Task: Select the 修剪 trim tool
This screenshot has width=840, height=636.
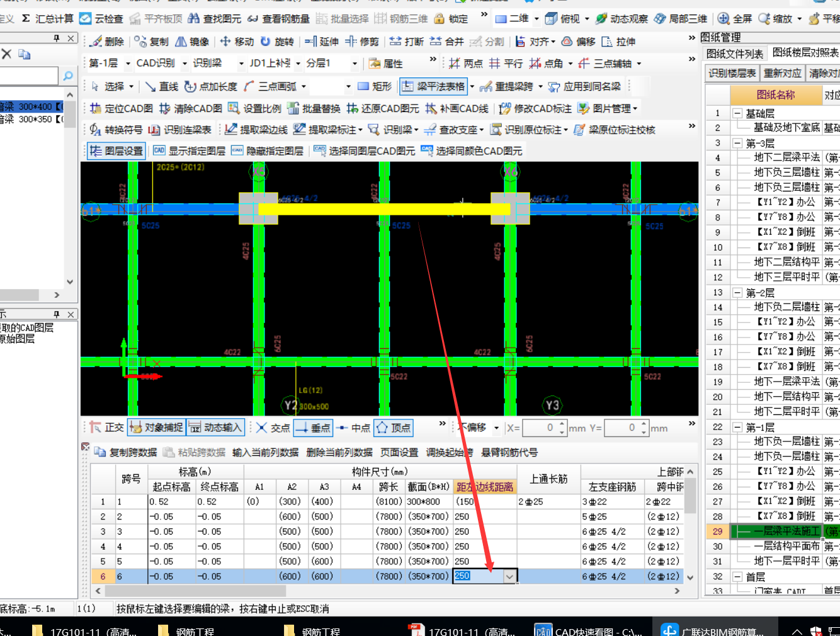Action: point(362,42)
